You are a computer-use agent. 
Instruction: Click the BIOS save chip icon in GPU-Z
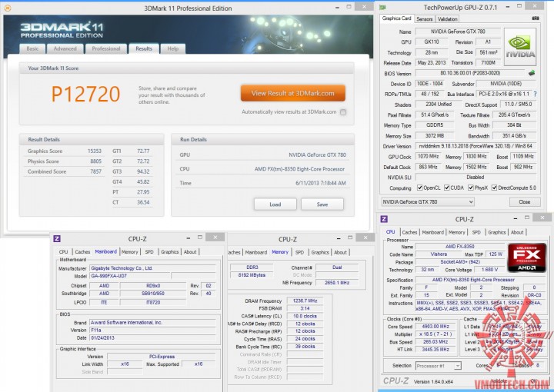pos(532,73)
